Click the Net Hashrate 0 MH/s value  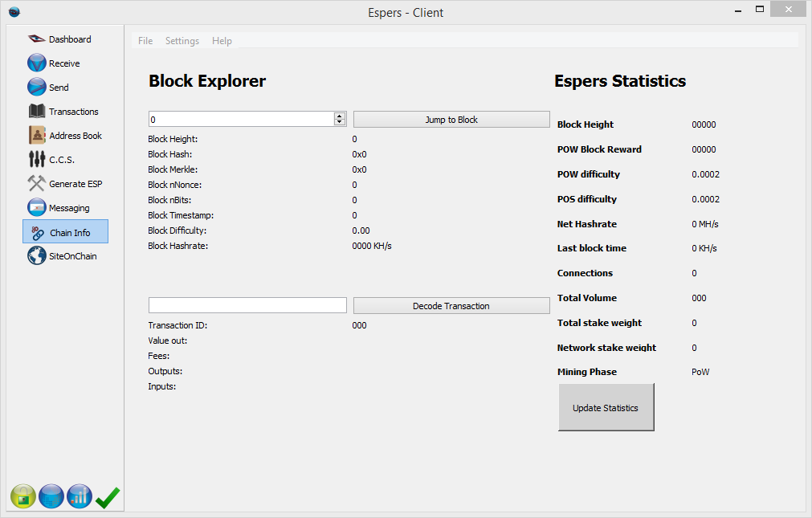tap(705, 224)
